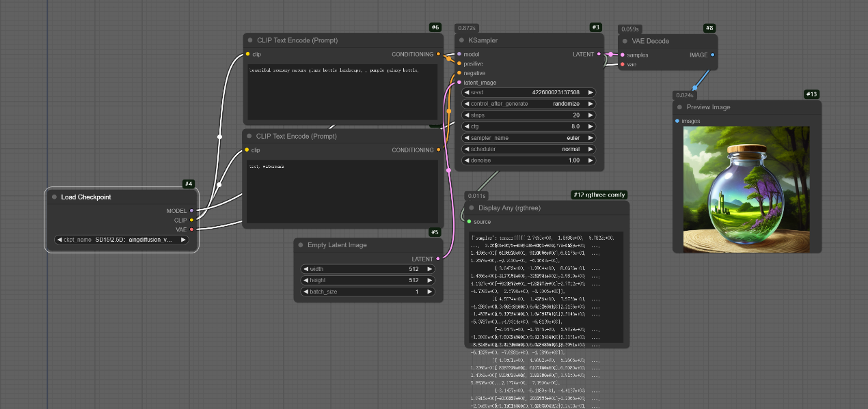Click the IMAGE output port on VAE Decode
868x409 pixels.
[x=712, y=55]
